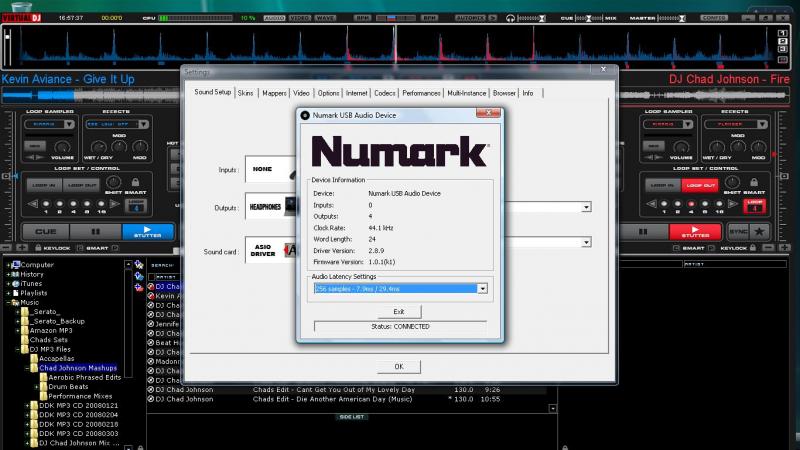Click the right deck SYNC button
This screenshot has height=450, width=800.
point(738,232)
